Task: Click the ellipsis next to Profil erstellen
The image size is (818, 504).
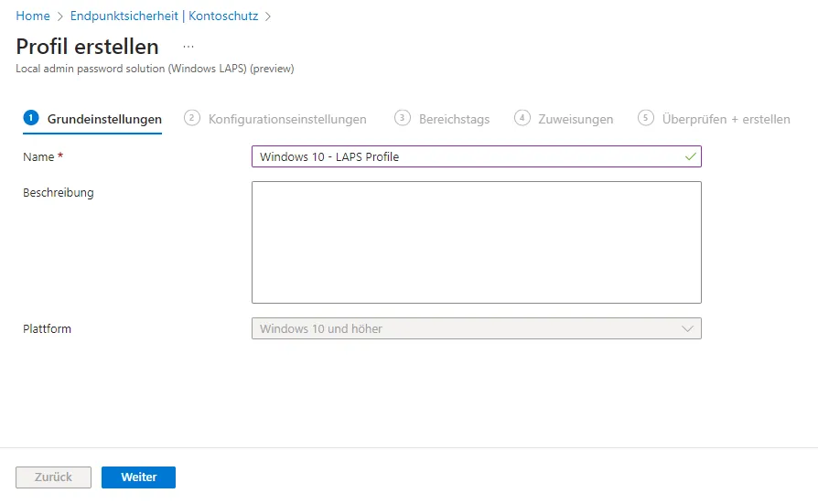Action: pos(188,47)
